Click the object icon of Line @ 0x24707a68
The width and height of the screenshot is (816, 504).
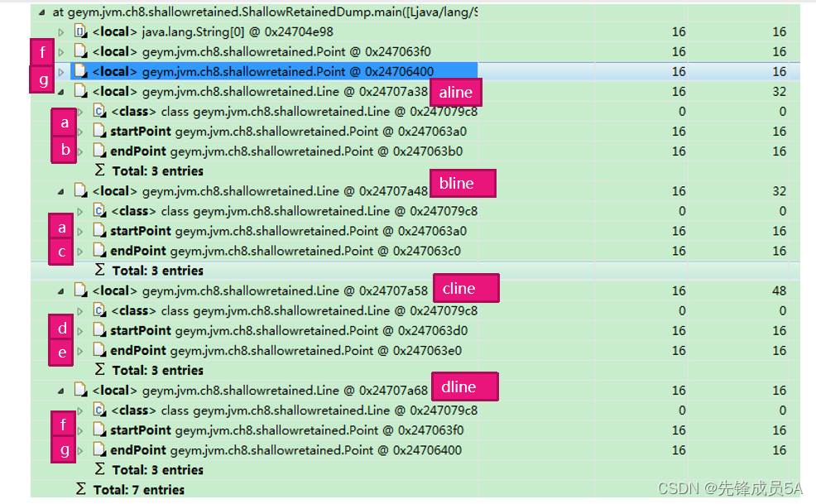[x=80, y=391]
